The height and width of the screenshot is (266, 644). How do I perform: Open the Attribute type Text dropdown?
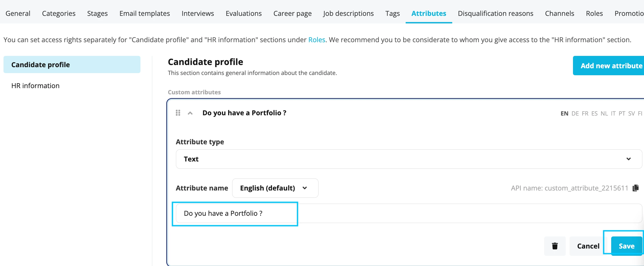pos(409,159)
